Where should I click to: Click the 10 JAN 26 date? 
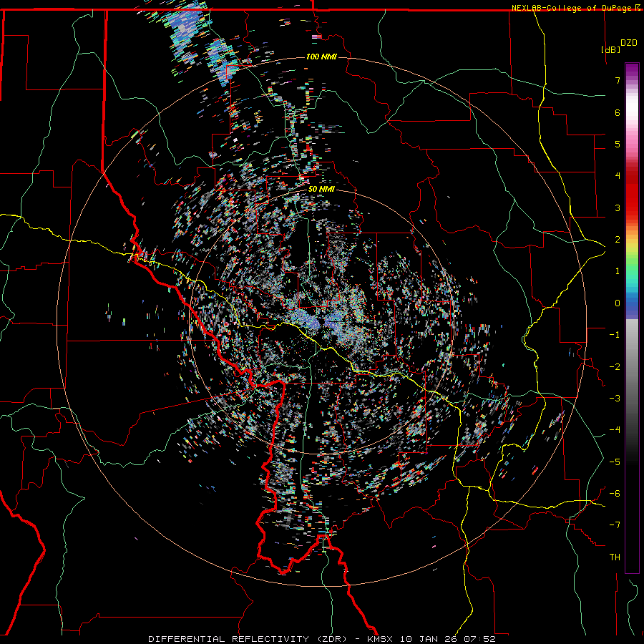(x=429, y=639)
